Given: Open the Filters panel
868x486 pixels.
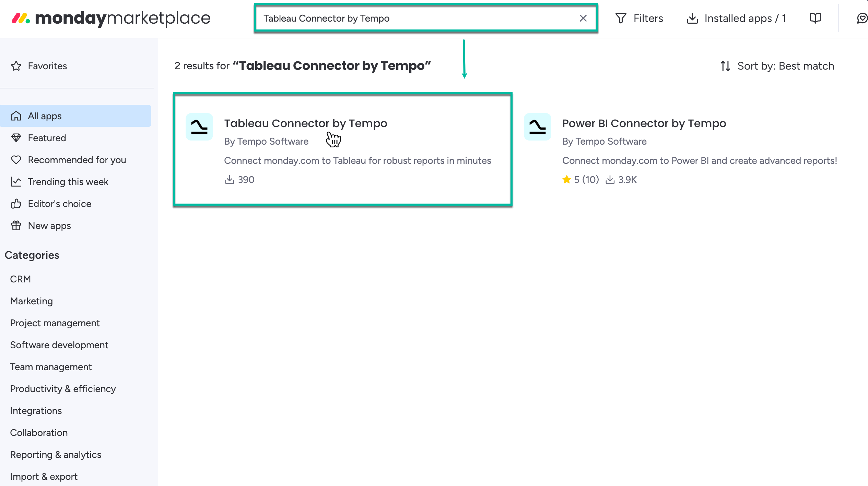Looking at the screenshot, I should [x=640, y=18].
